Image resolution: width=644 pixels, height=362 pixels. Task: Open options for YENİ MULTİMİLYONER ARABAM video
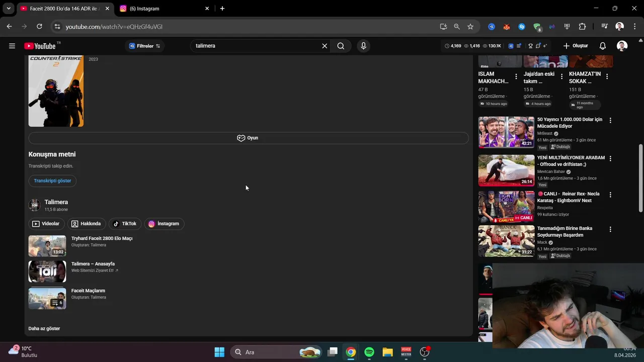[x=610, y=158]
